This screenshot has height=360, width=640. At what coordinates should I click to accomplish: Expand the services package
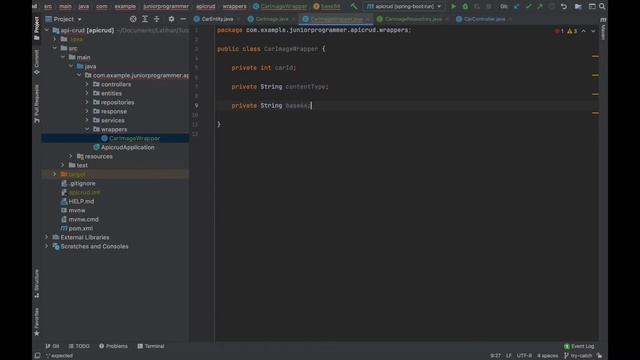click(x=87, y=120)
